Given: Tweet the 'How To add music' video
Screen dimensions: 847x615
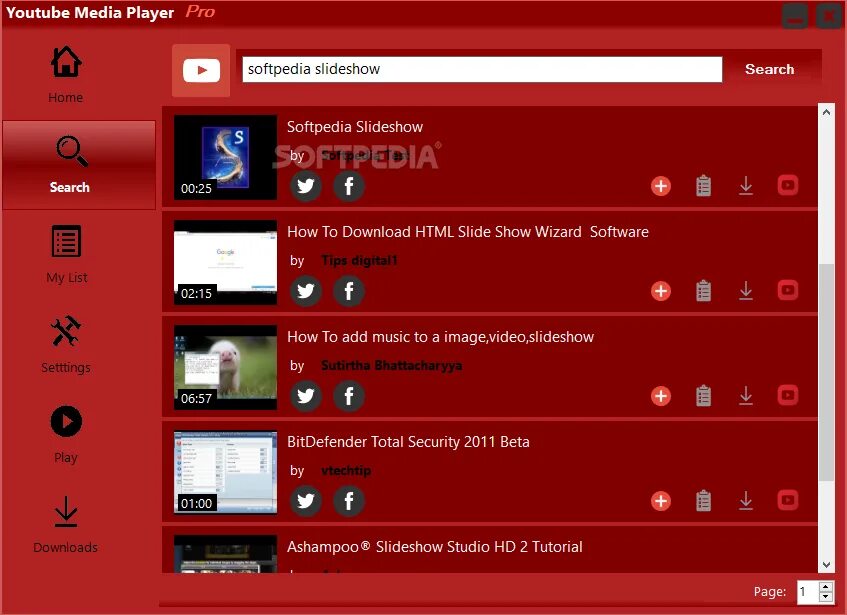Looking at the screenshot, I should click(x=306, y=396).
